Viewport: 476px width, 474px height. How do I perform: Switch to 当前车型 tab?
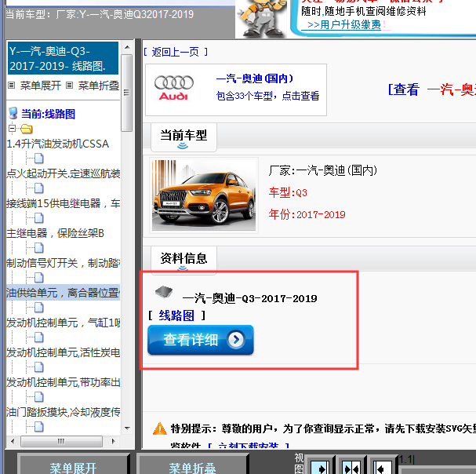pos(183,137)
